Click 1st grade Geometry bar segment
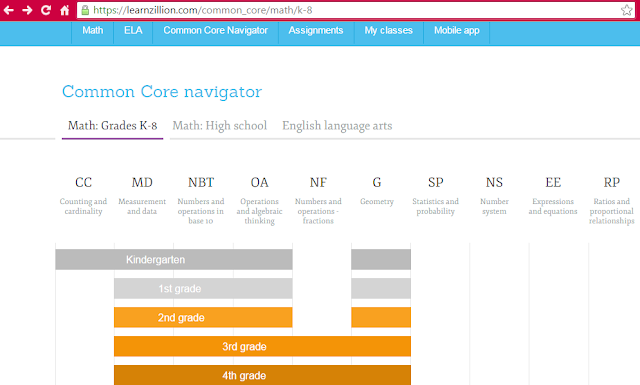The image size is (640, 385). pyautogui.click(x=381, y=289)
